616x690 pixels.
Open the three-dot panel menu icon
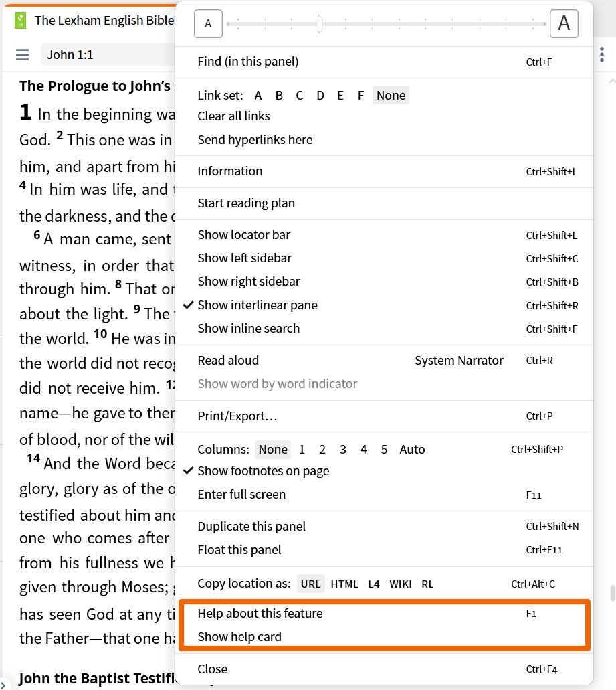[x=602, y=55]
